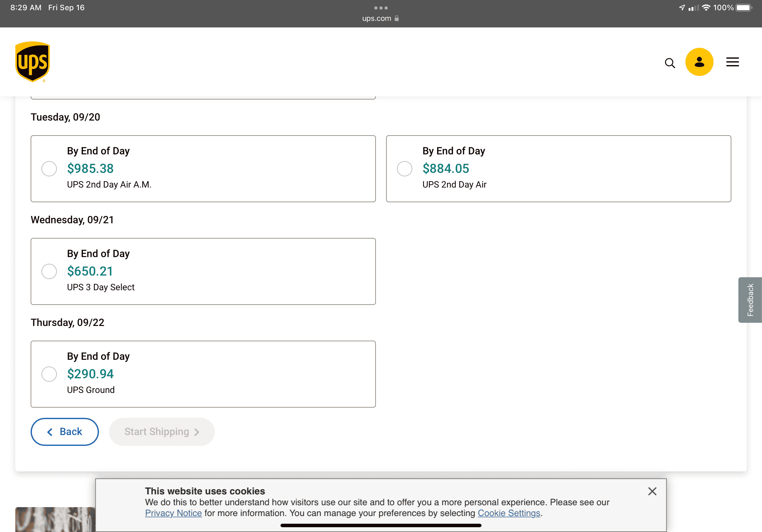Select the $884.05 UPS 2nd Day Air option
This screenshot has width=762, height=532.
(405, 169)
